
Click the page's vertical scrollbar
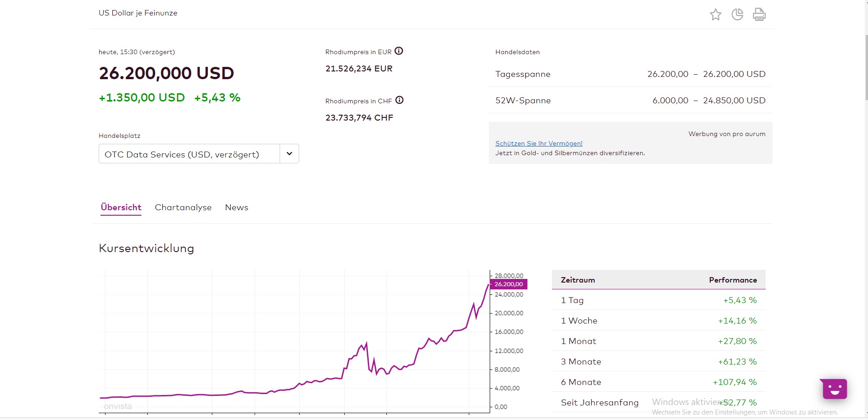[x=865, y=68]
